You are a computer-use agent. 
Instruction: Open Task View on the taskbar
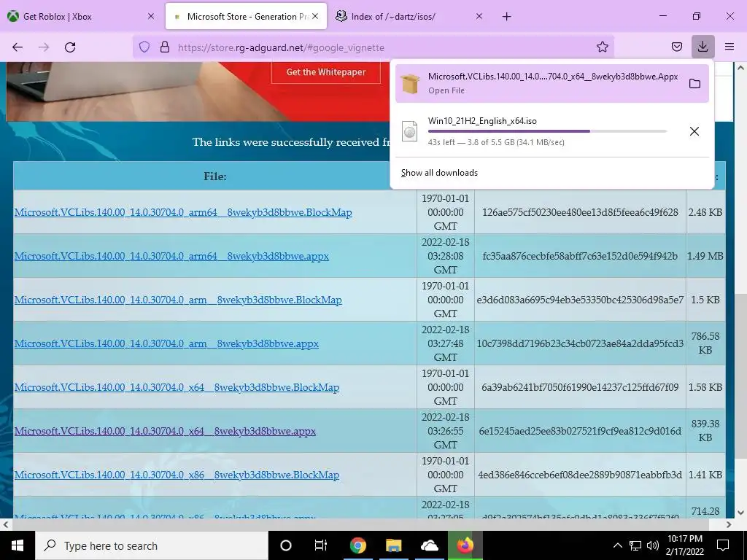[321, 545]
